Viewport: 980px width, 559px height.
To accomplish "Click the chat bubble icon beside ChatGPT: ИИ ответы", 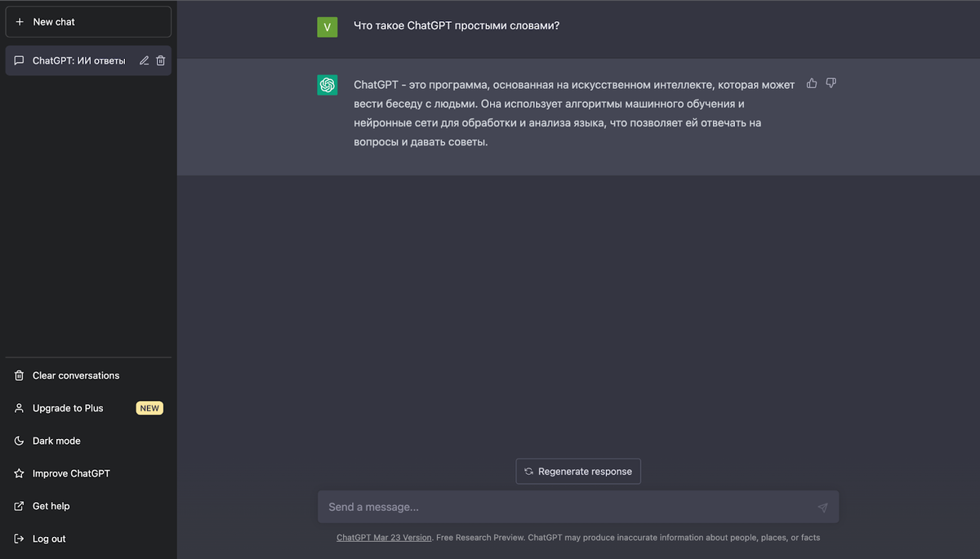I will point(20,60).
